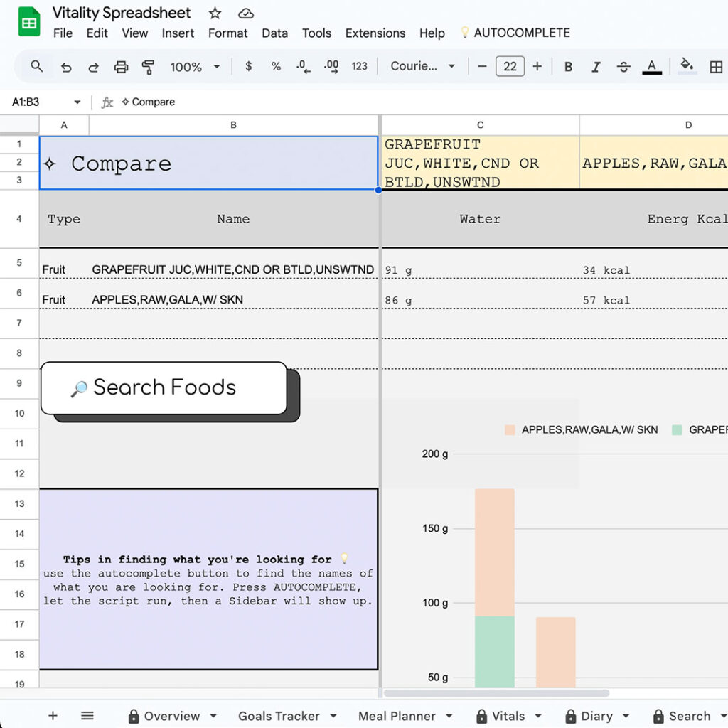Image resolution: width=728 pixels, height=728 pixels.
Task: Activate the paint format tool
Action: coord(148,67)
